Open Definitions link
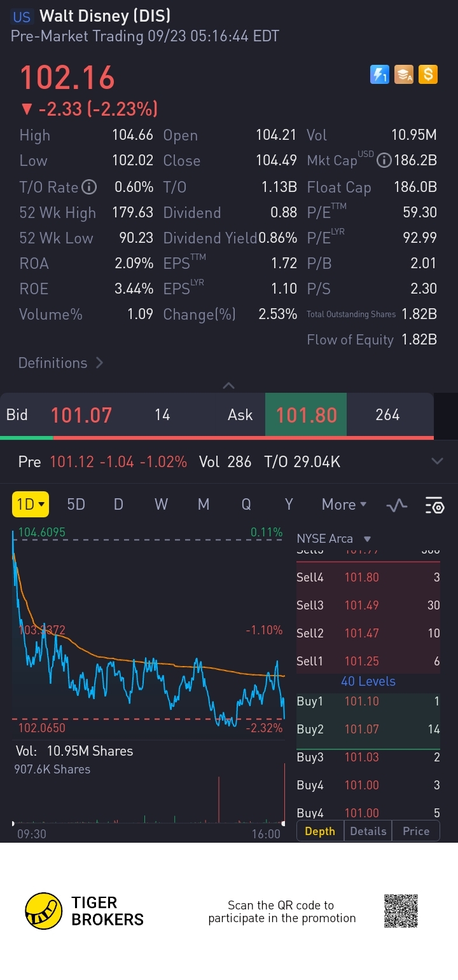 pyautogui.click(x=60, y=363)
